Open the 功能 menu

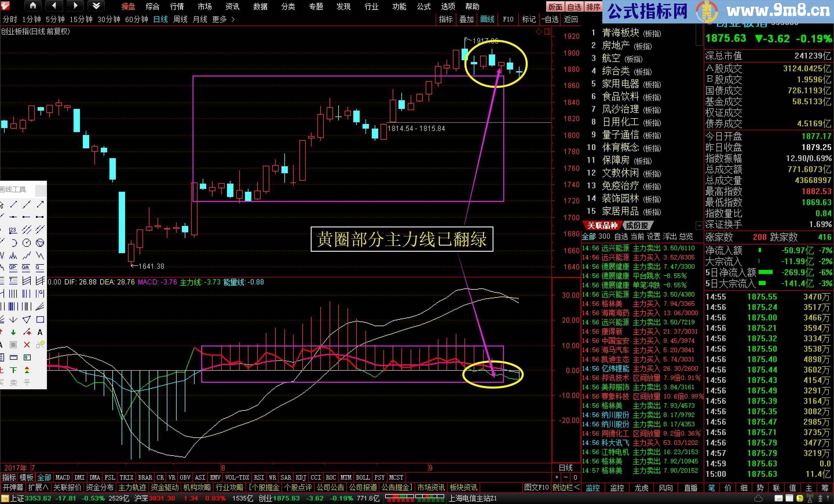coord(399,6)
